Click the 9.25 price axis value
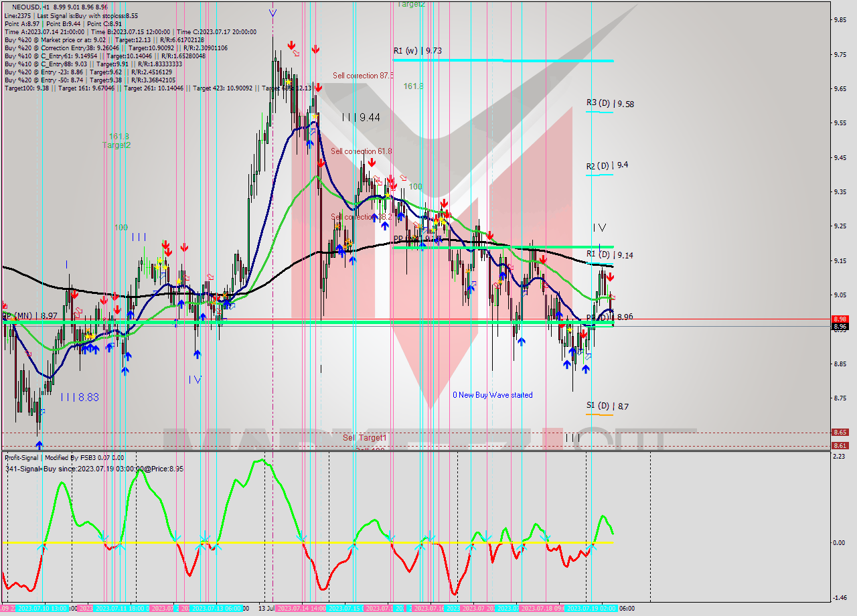 (x=840, y=226)
